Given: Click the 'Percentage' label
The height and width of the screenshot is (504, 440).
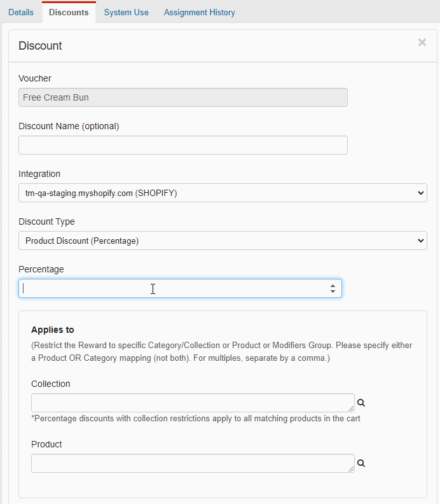Looking at the screenshot, I should pyautogui.click(x=41, y=269).
